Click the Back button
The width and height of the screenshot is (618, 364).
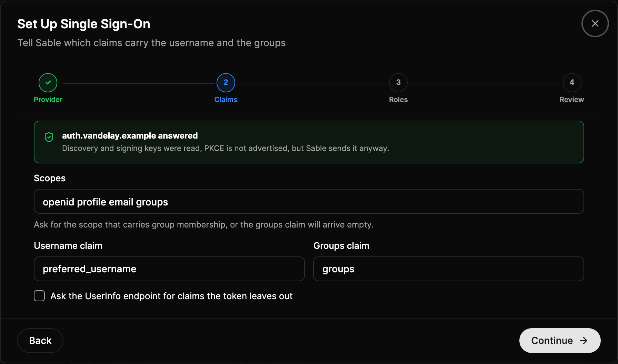tap(40, 341)
